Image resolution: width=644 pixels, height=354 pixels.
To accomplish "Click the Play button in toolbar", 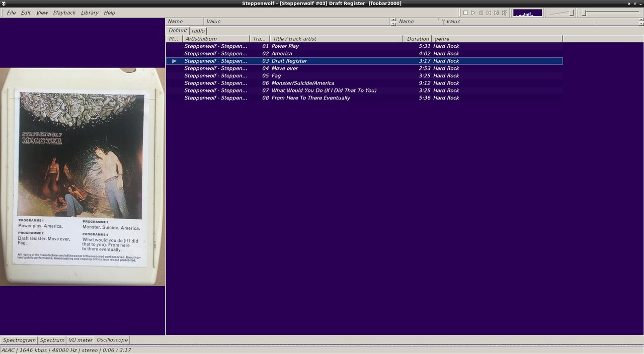I will [x=473, y=13].
